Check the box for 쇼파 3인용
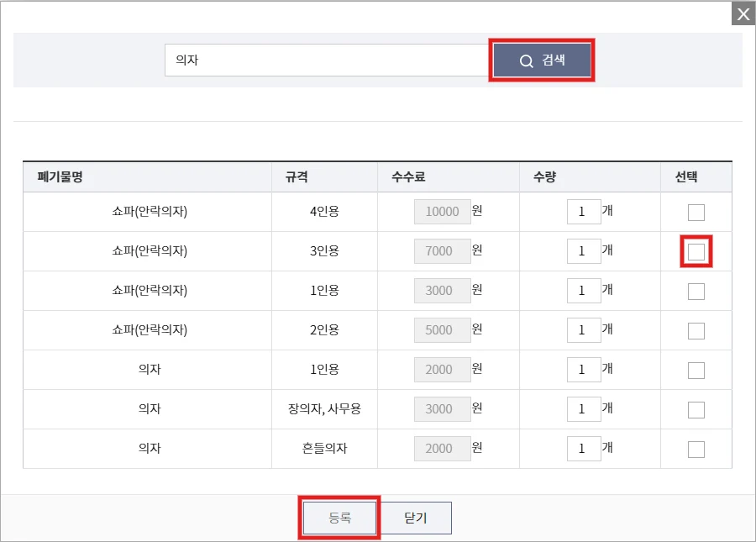The image size is (756, 542). [696, 252]
